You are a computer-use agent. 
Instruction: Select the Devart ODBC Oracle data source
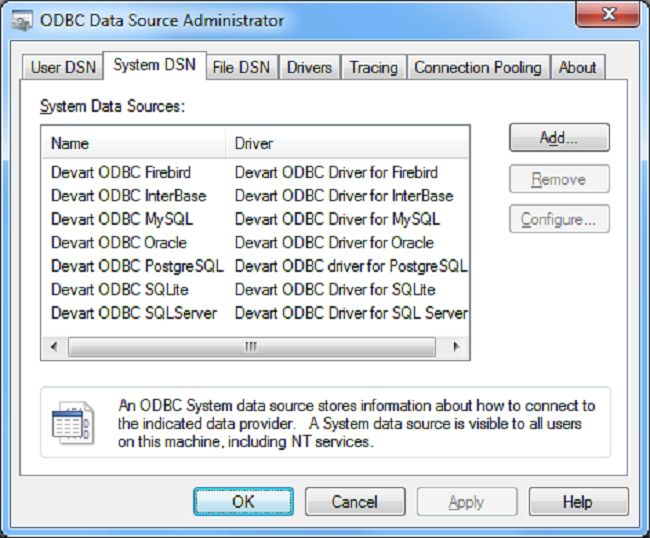[119, 242]
